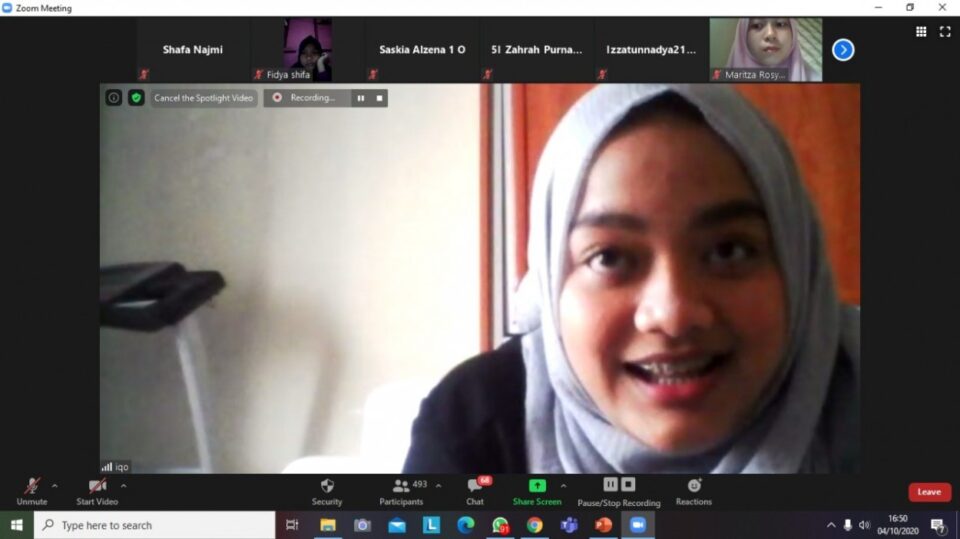Select the Maritza Rosy... video thumbnail
Viewport: 960px width, 539px height.
(x=765, y=50)
